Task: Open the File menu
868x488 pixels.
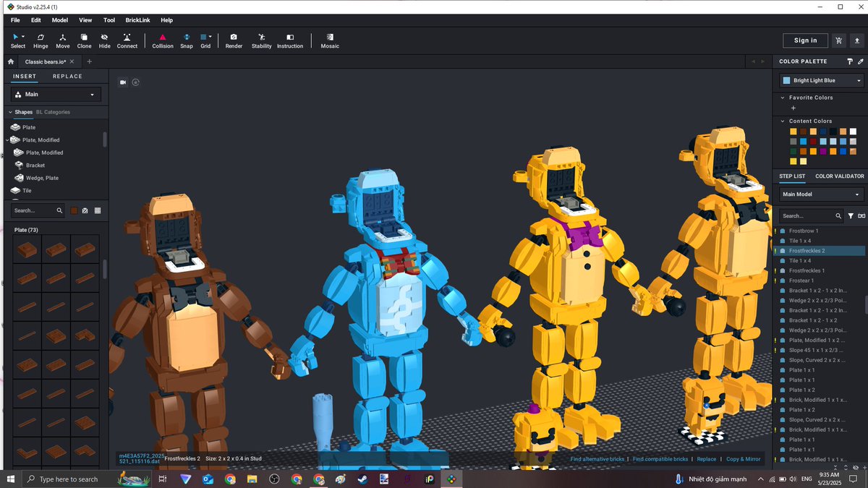Action: click(15, 20)
